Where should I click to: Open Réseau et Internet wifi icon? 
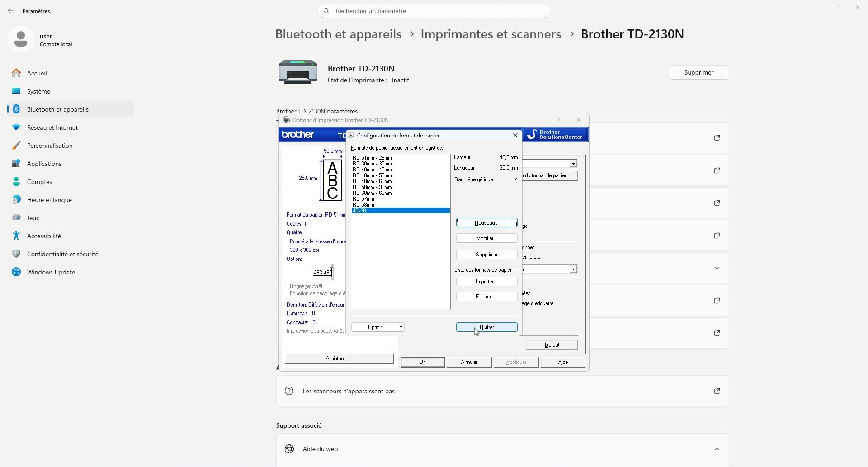16,127
